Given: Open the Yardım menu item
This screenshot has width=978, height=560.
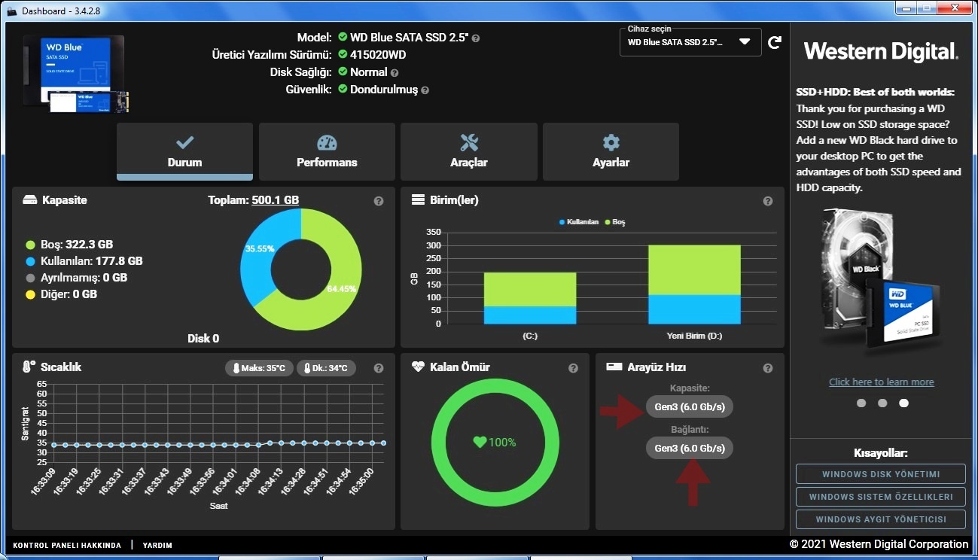Looking at the screenshot, I should tap(157, 545).
